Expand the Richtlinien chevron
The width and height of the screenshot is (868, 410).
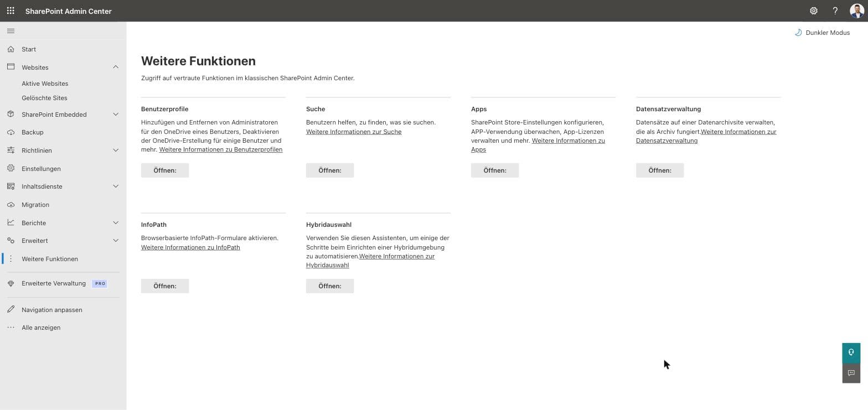116,150
